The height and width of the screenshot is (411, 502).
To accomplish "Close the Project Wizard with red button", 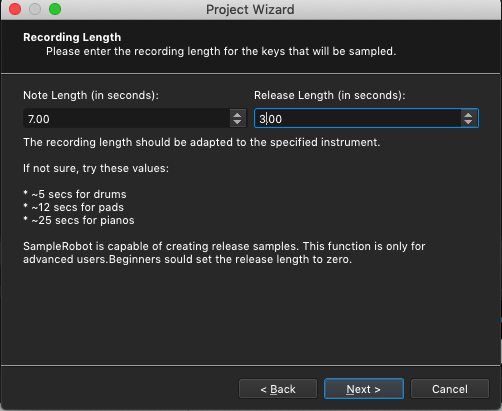I will [15, 9].
